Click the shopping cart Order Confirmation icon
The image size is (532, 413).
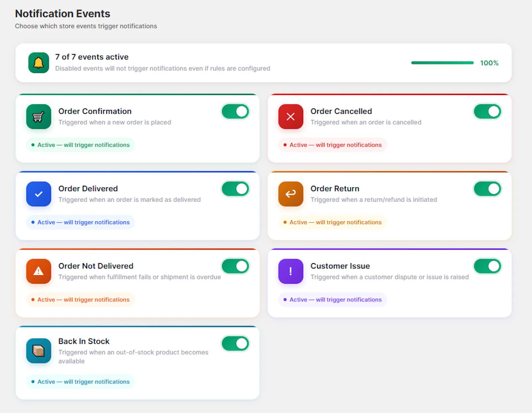click(x=39, y=117)
